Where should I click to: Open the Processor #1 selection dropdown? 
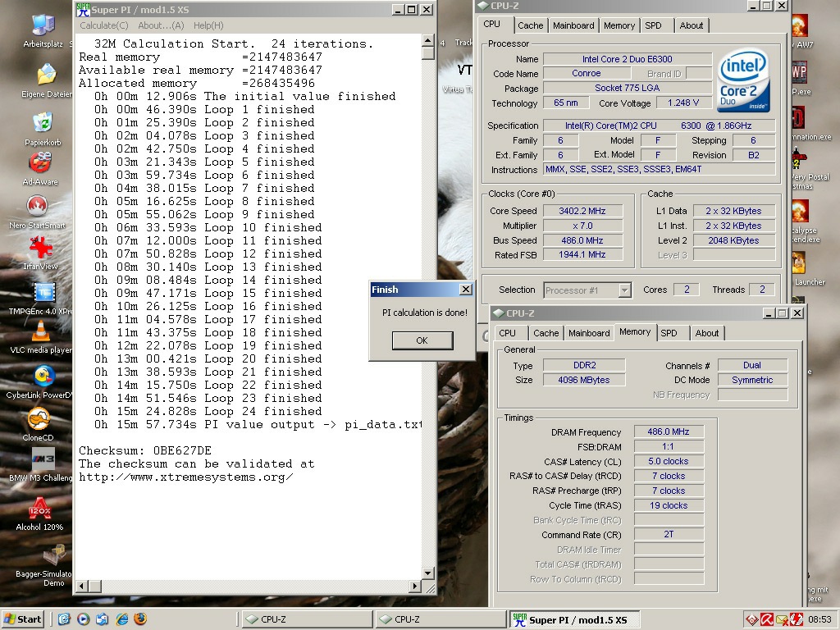click(x=587, y=290)
